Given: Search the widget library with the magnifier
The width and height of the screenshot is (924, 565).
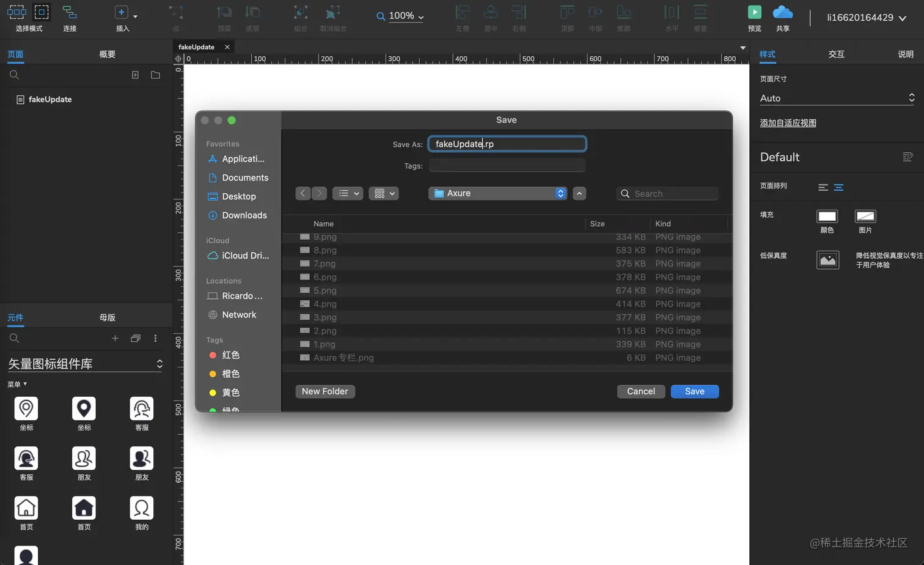Looking at the screenshot, I should 15,338.
